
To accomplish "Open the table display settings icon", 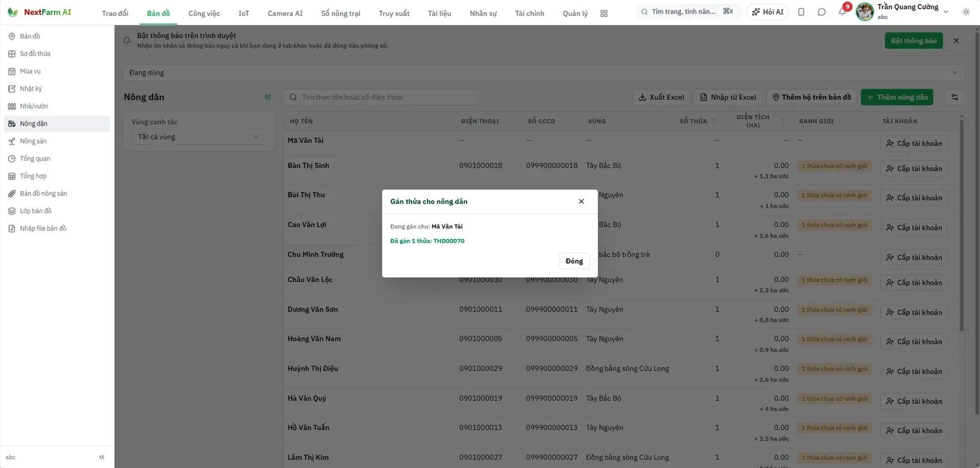I will [x=954, y=97].
